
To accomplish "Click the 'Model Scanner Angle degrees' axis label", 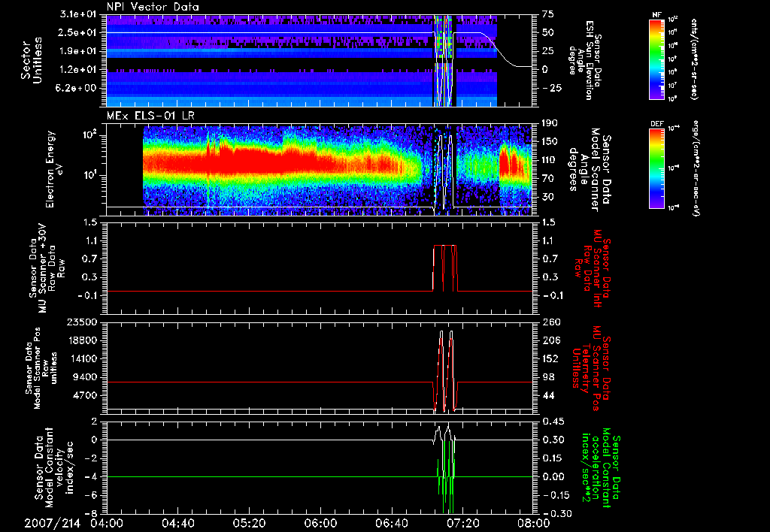I will pos(591,169).
